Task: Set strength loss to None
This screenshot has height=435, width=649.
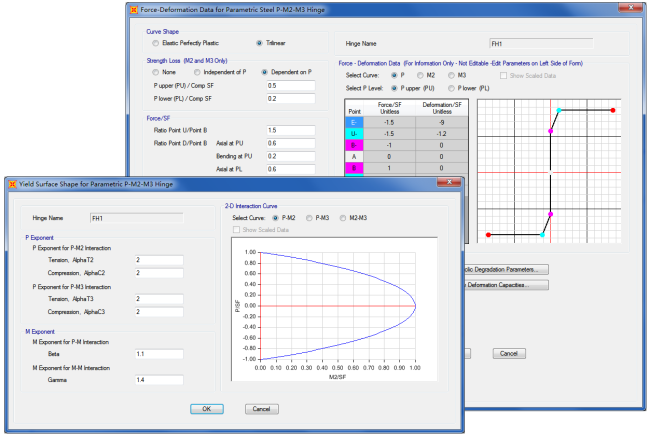Action: [x=154, y=72]
